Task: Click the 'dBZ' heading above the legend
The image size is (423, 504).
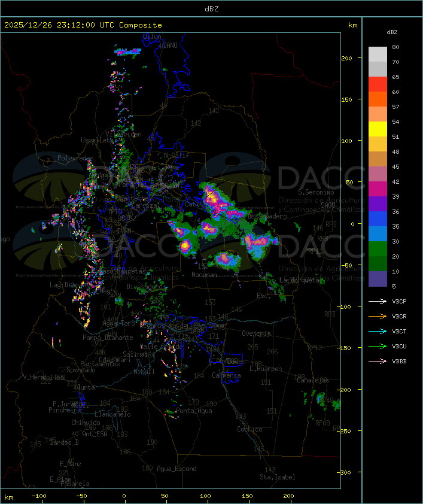Action: point(392,32)
